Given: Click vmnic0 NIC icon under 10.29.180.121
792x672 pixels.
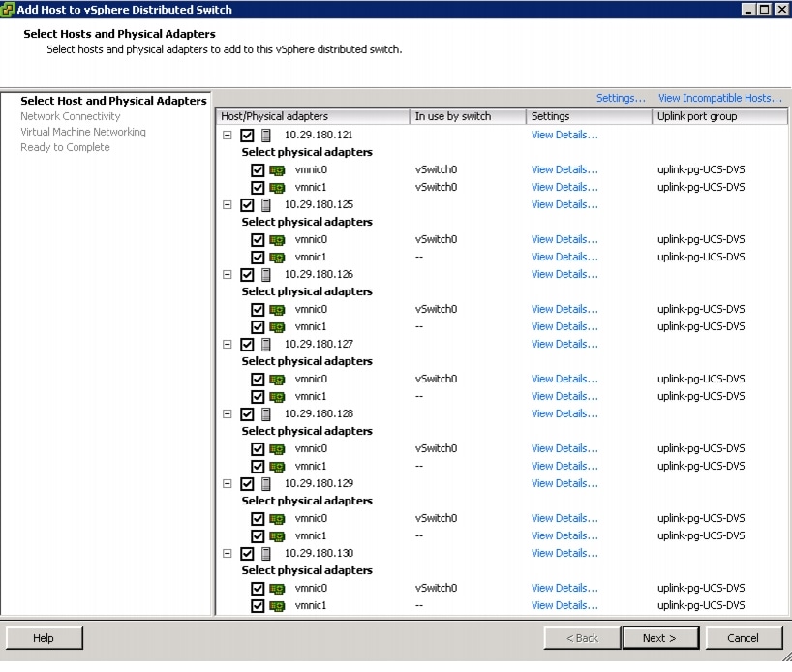Looking at the screenshot, I should click(277, 170).
